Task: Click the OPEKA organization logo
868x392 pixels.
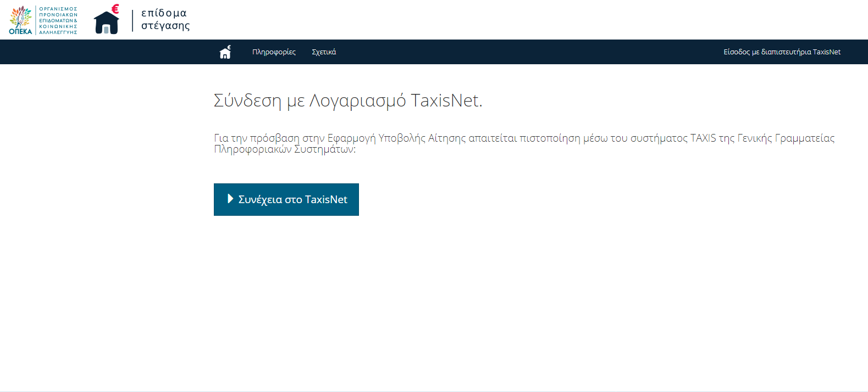Action: (x=43, y=20)
